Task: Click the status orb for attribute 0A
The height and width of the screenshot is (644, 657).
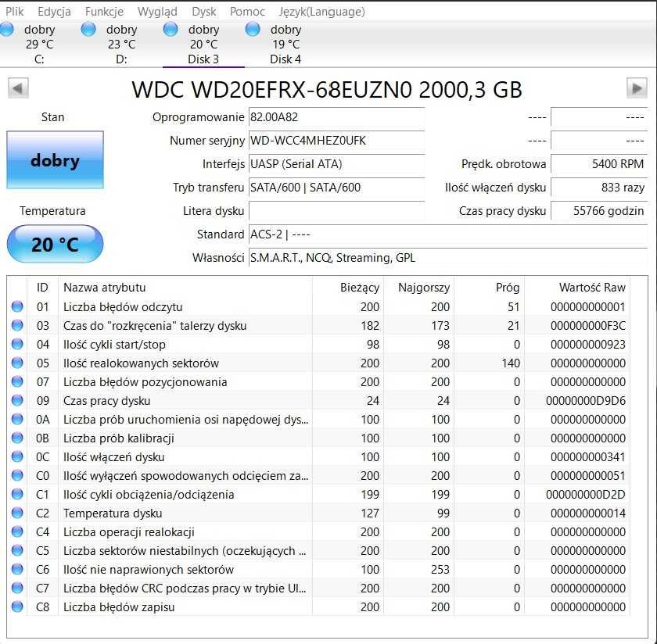Action: pos(17,419)
